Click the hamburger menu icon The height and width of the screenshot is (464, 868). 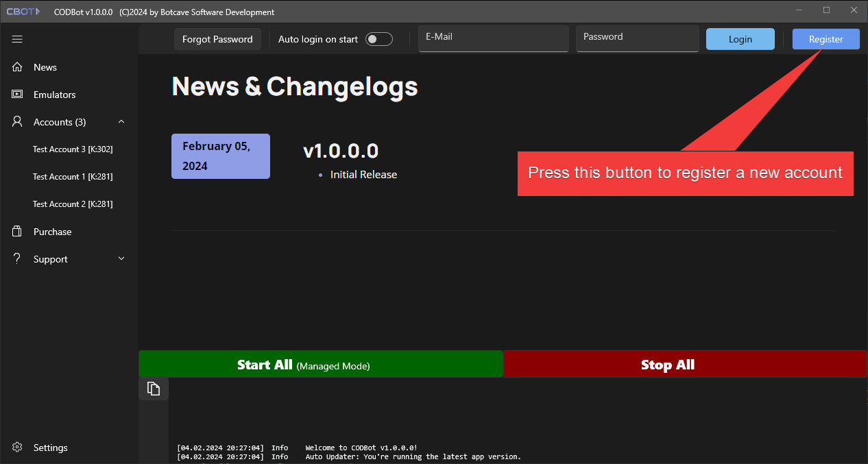click(18, 40)
